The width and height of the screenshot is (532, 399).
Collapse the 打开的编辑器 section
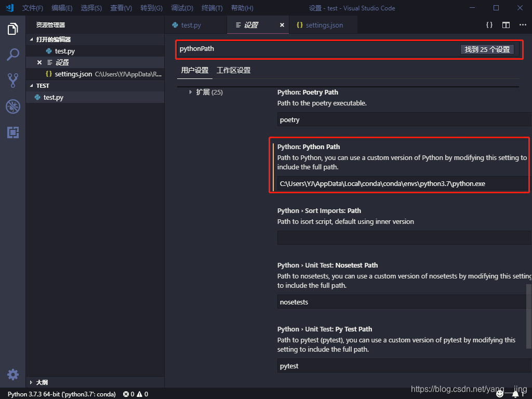[95, 39]
